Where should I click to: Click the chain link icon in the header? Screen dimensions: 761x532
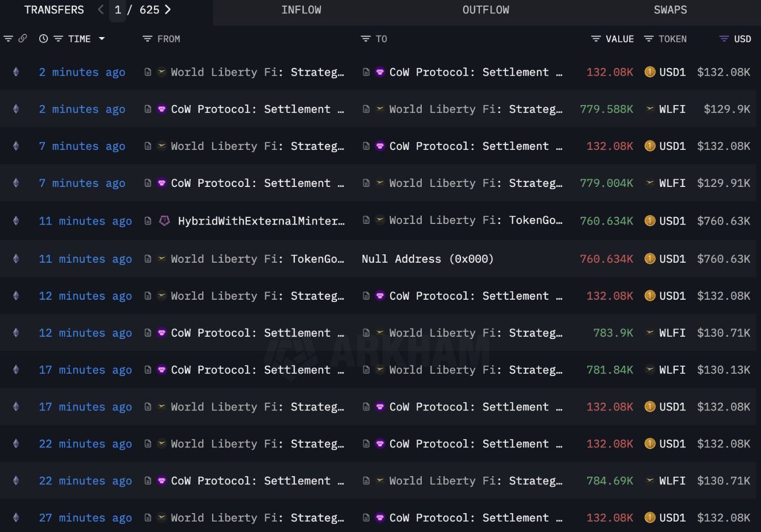(23, 39)
